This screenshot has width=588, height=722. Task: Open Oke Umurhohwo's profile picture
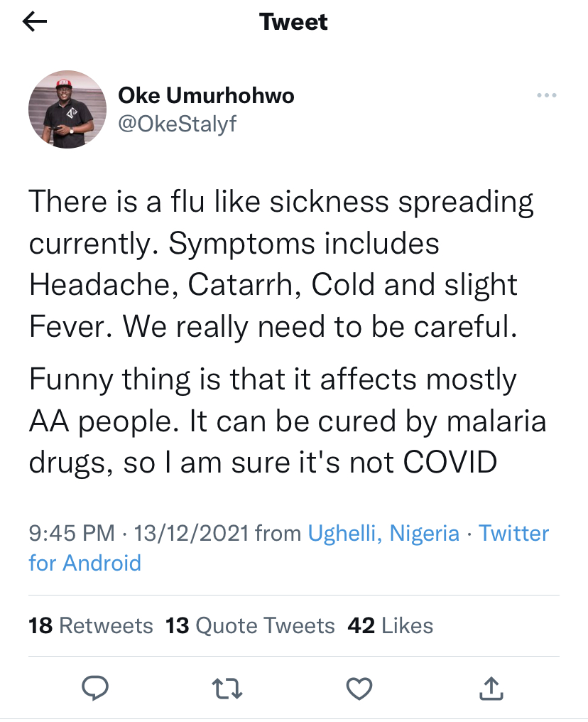tap(67, 109)
